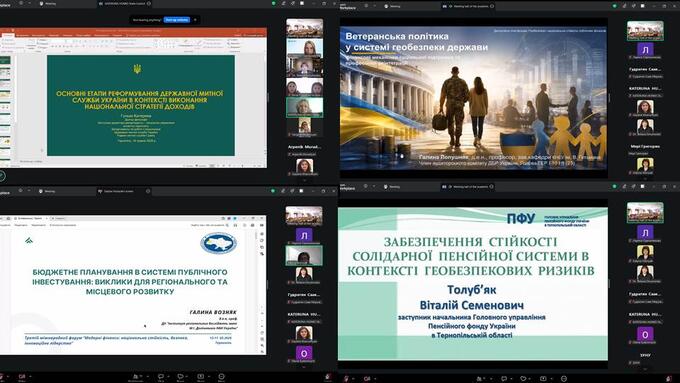Toggle the camera in the budget planning meeting
The height and width of the screenshot is (383, 680).
pos(22,376)
